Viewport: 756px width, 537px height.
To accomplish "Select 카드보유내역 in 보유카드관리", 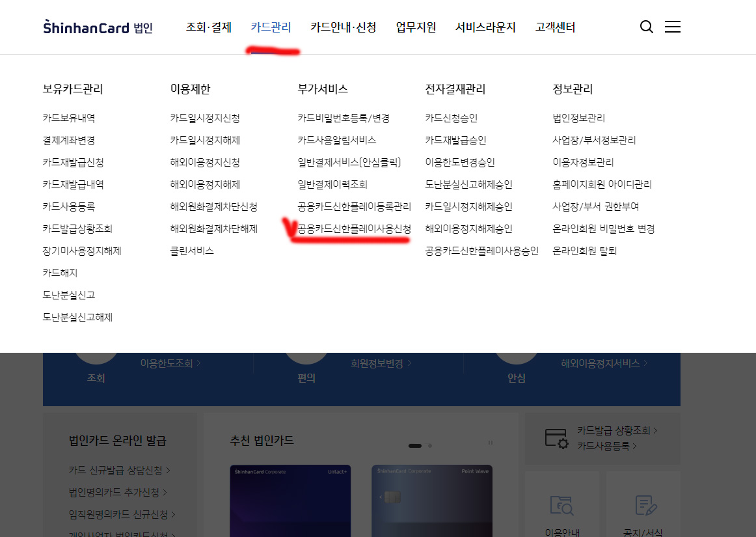I will pyautogui.click(x=69, y=118).
